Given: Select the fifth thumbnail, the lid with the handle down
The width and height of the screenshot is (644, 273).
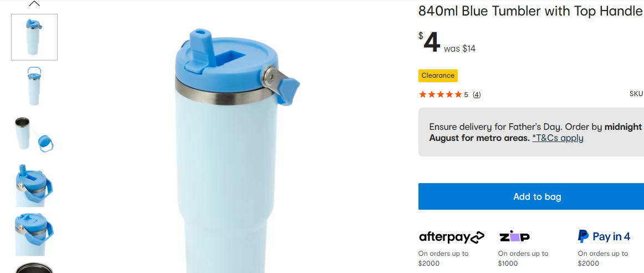Looking at the screenshot, I should point(34,234).
